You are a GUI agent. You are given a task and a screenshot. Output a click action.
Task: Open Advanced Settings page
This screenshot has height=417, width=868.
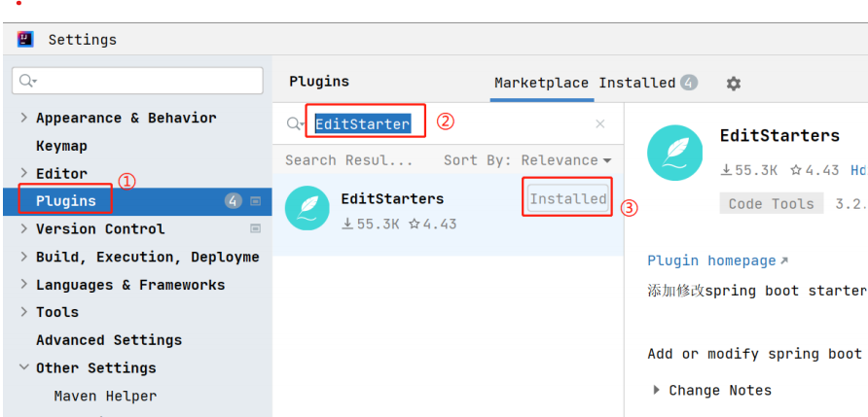click(109, 340)
